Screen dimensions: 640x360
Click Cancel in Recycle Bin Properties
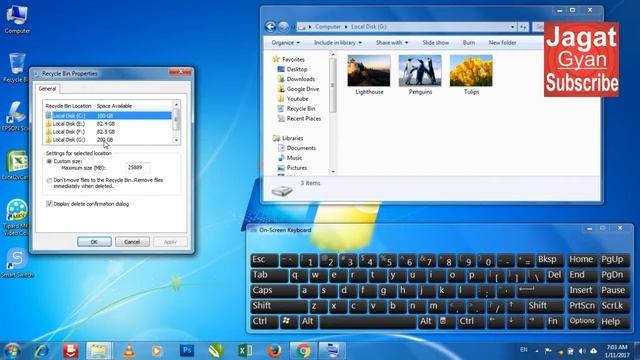coord(132,242)
